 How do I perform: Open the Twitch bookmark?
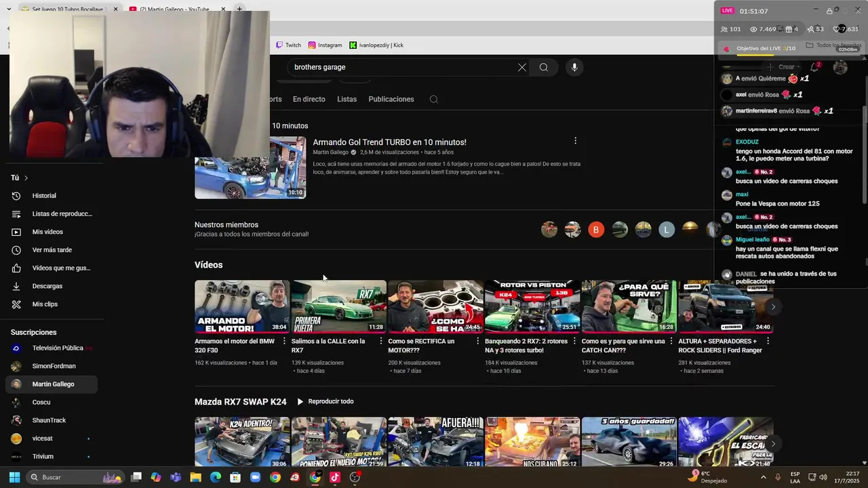tap(288, 45)
